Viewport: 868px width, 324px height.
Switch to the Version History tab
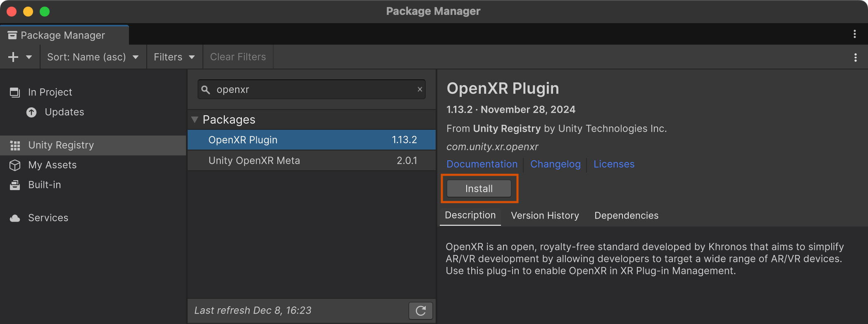[x=545, y=215]
